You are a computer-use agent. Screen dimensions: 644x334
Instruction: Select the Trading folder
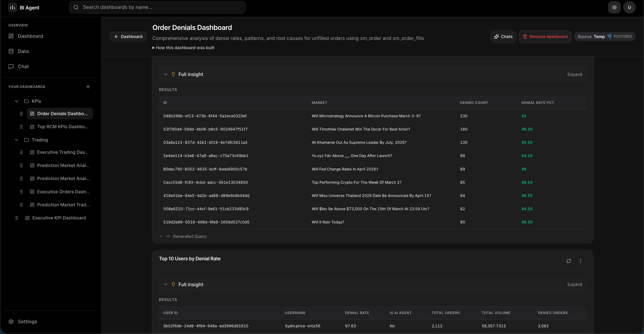tap(40, 140)
